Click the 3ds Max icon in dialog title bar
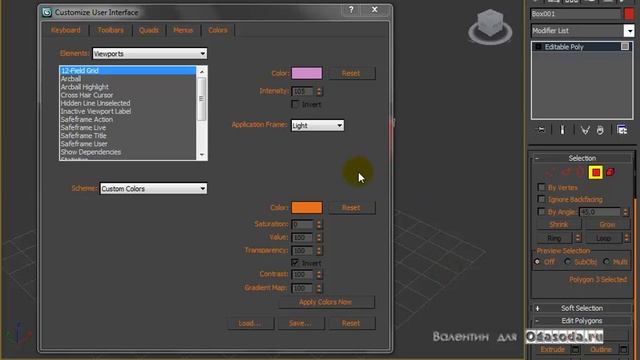This screenshot has width=640, height=360. coord(47,13)
